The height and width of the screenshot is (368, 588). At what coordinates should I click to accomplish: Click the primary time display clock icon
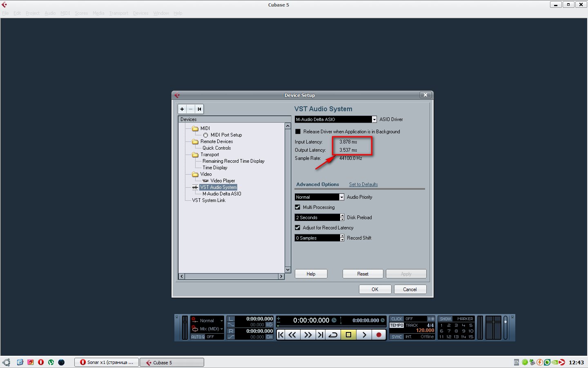tap(334, 320)
